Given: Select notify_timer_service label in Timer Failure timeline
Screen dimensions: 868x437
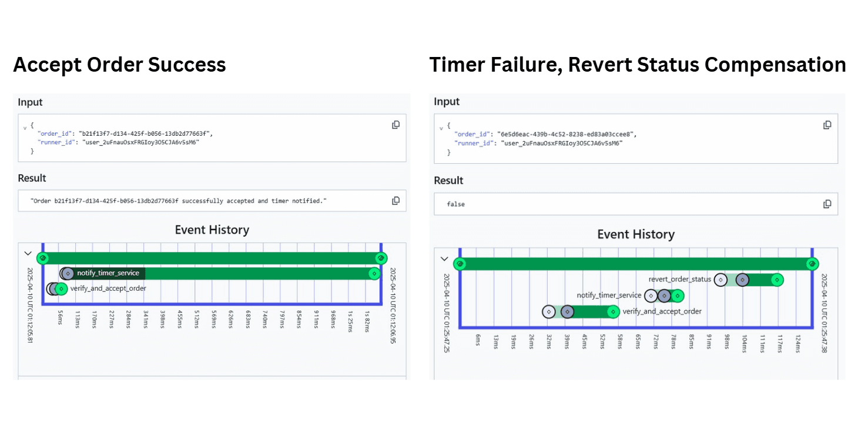Looking at the screenshot, I should (x=609, y=295).
